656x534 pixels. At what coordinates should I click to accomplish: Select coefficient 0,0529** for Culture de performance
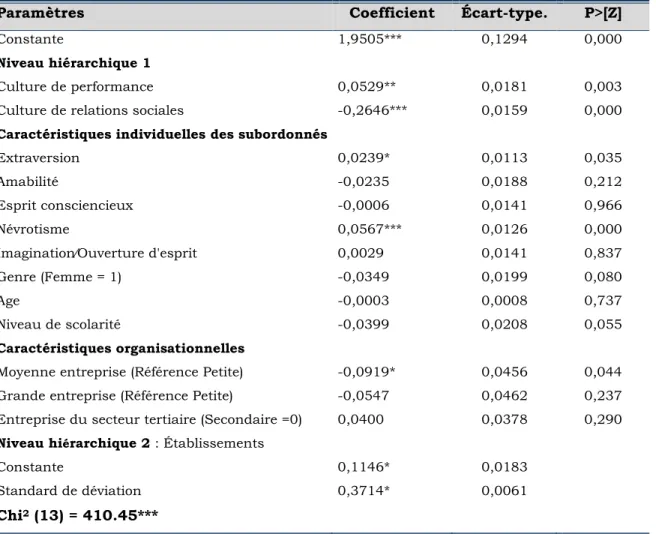(x=366, y=86)
